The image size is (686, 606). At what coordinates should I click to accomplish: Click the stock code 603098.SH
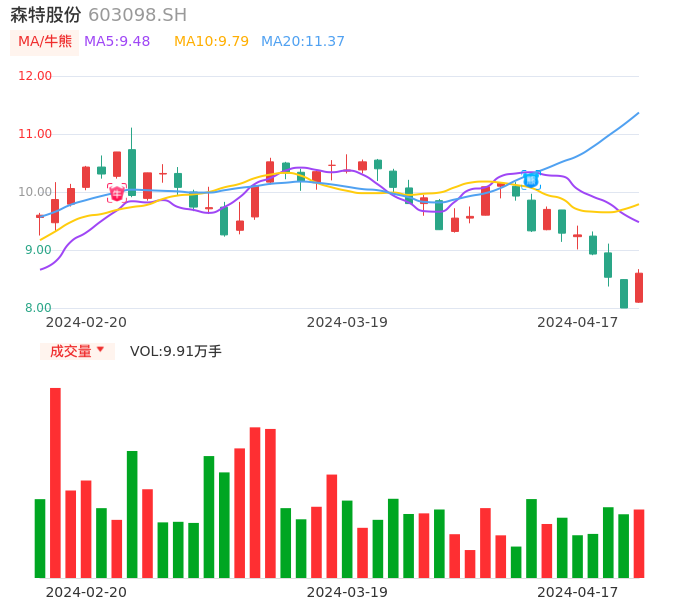click(x=137, y=15)
